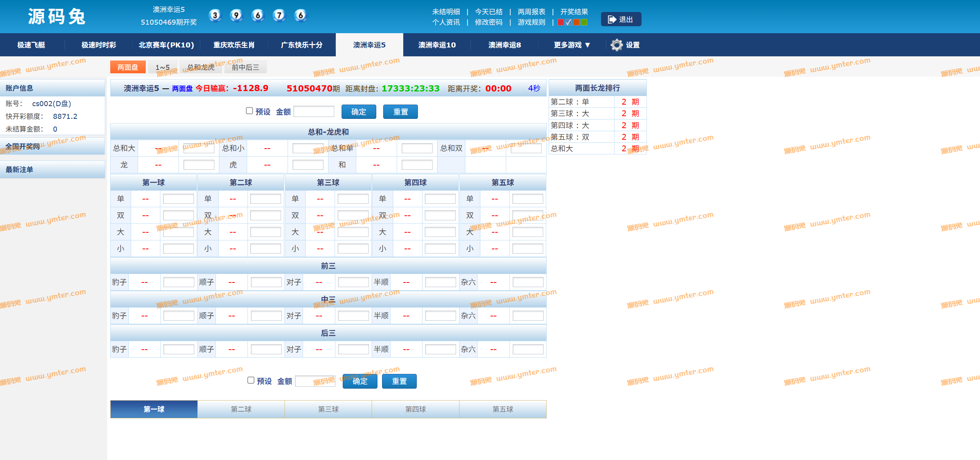Switch to the 总和龙虎 tab
Viewport: 980px width, 460px height.
pyautogui.click(x=200, y=68)
